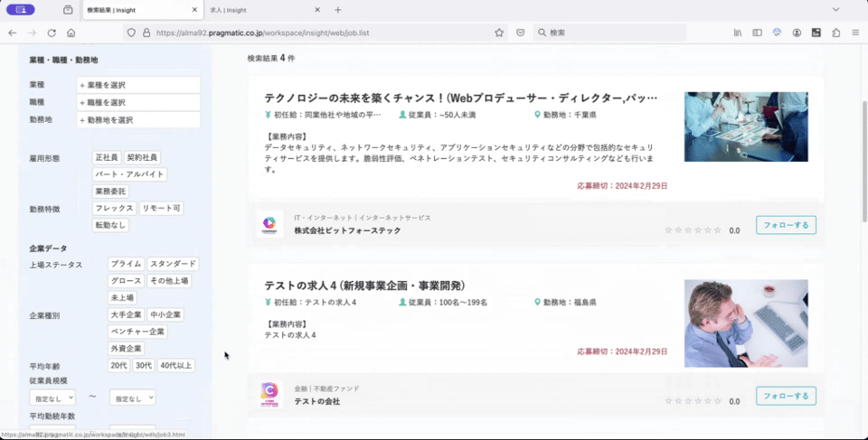Open the browser hamburger menu
This screenshot has height=440, width=868.
855,33
